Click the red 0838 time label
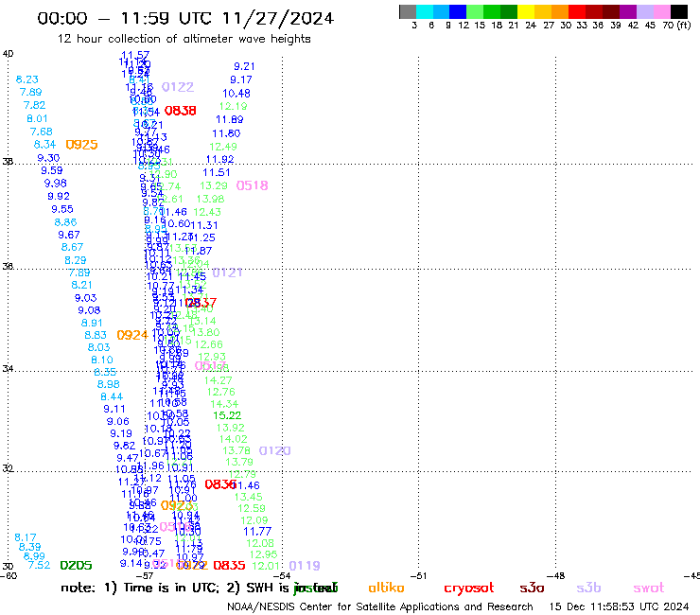Image resolution: width=700 pixels, height=615 pixels. coord(181,111)
